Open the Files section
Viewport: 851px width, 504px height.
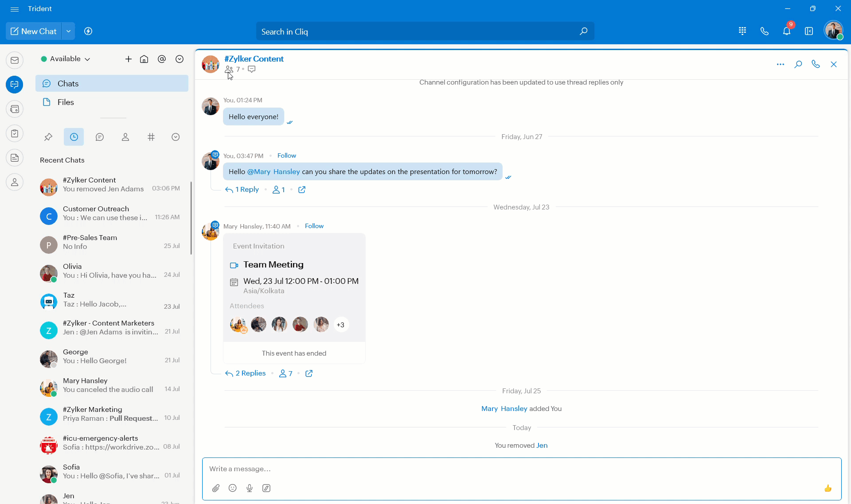point(66,102)
